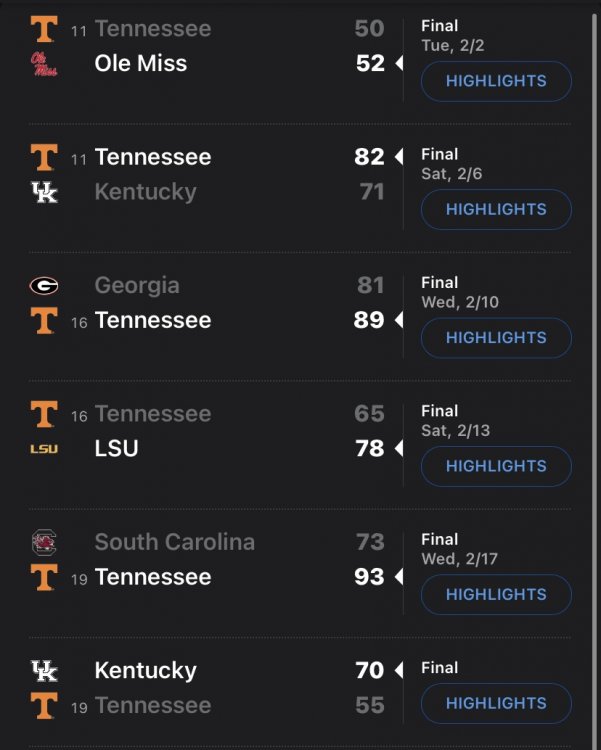Open highlights for Tue 2/2 game
This screenshot has width=601, height=750.
(x=496, y=81)
